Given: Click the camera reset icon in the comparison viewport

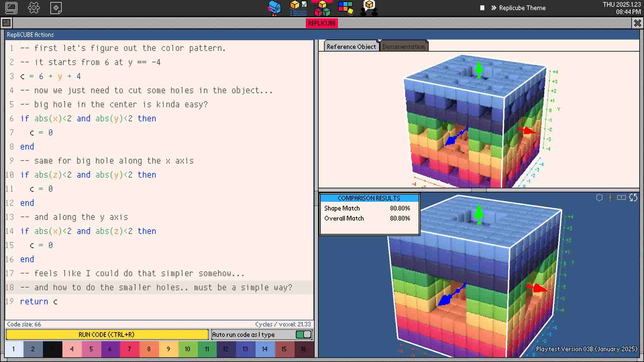Looking at the screenshot, I should [633, 198].
